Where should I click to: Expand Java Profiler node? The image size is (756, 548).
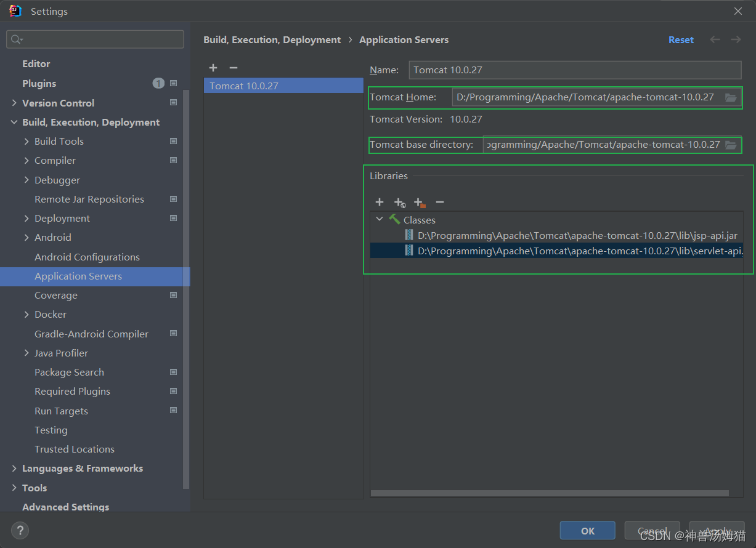(26, 353)
